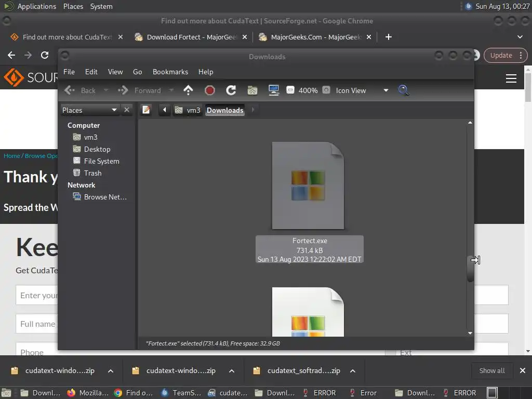Open Places menu in top panel
The height and width of the screenshot is (399, 532).
pos(73,6)
